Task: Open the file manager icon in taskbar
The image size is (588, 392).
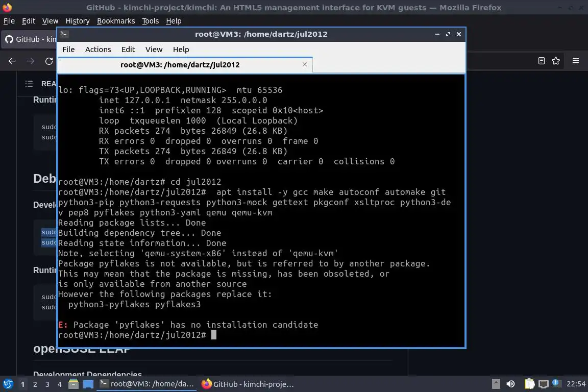Action: coord(73,384)
